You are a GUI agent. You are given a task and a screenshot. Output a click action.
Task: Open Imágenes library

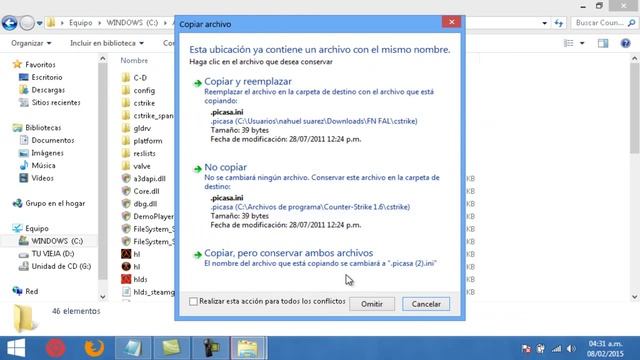point(47,153)
